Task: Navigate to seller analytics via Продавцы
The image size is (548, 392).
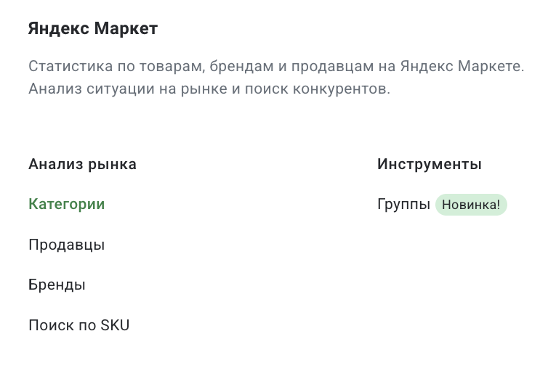Action: click(66, 245)
